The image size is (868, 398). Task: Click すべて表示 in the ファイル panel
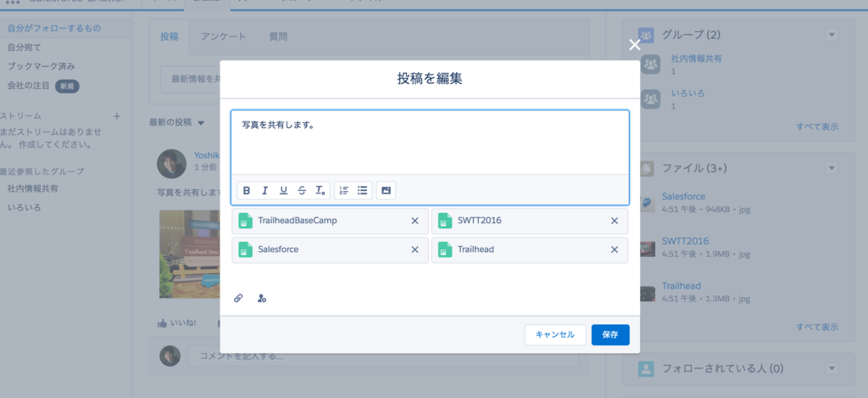[x=817, y=327]
